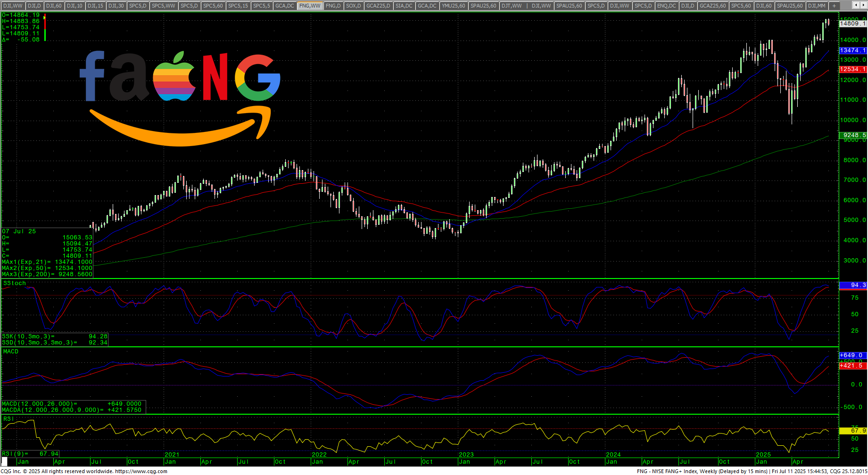Screen dimensions: 868x475
Task: Click the MAx2(Exp,50)= 12534.1000 readout
Action: click(x=47, y=268)
